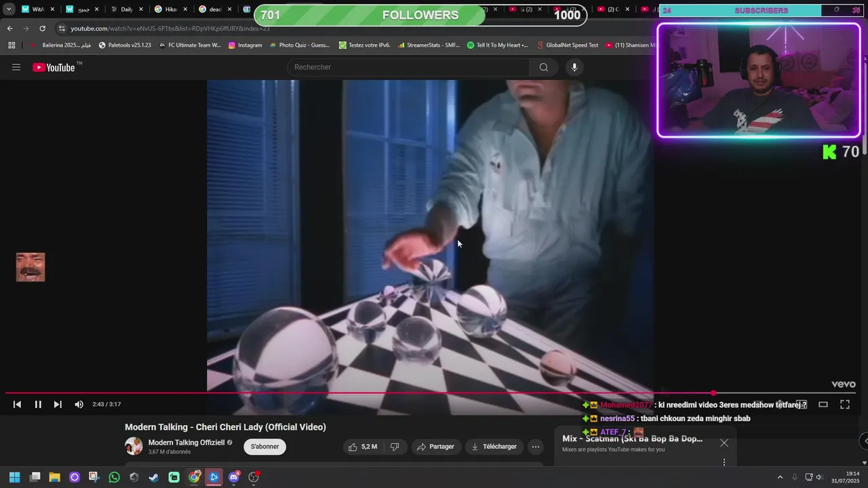
Task: Enter fullscreen mode on the player
Action: tap(845, 405)
